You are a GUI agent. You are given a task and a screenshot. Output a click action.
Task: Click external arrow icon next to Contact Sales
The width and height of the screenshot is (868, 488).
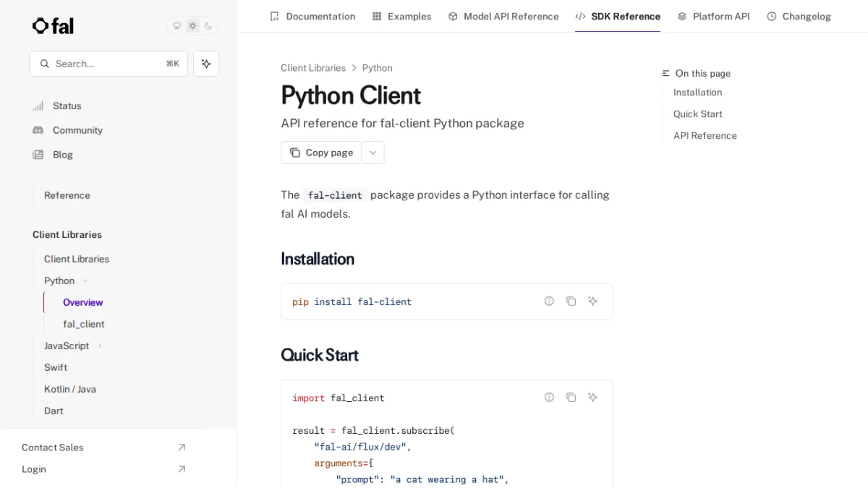coord(182,448)
